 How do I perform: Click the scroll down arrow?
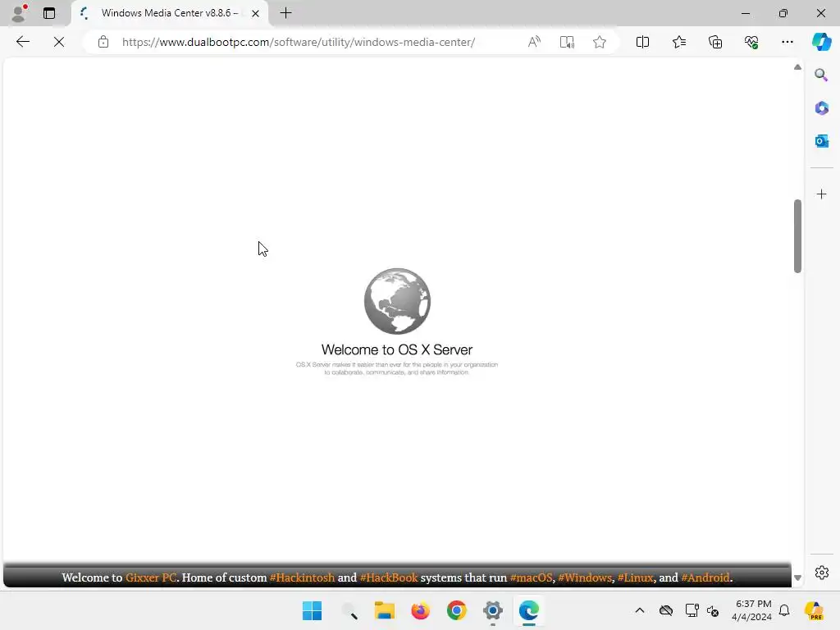point(797,577)
